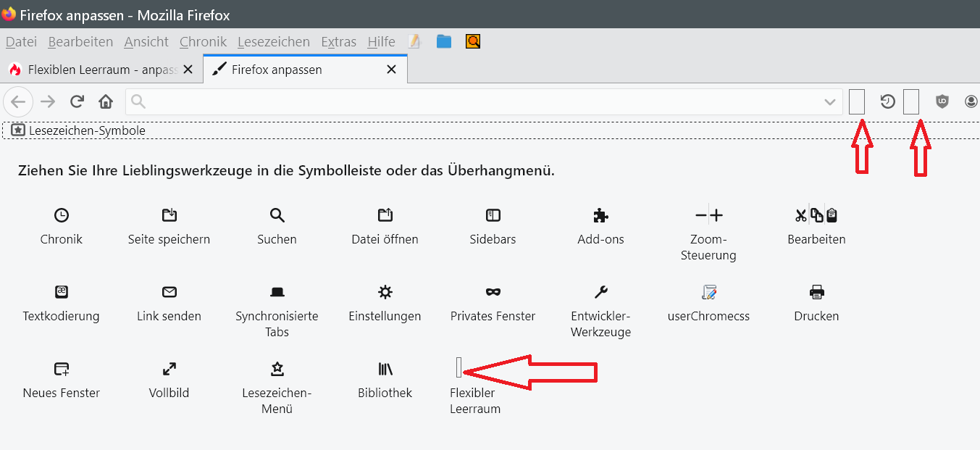Image resolution: width=980 pixels, height=450 pixels.
Task: Choose the Bearbeiten cut copy paste icons
Action: [816, 215]
